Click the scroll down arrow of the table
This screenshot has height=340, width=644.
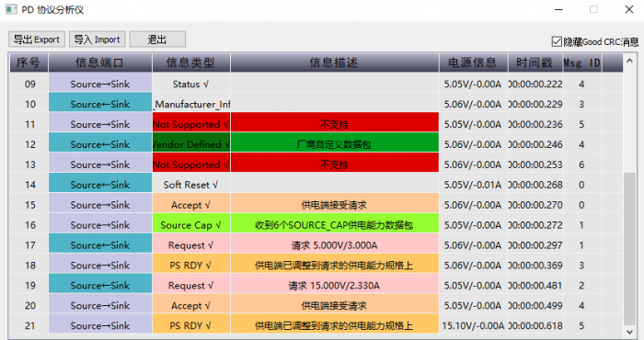[x=629, y=332]
